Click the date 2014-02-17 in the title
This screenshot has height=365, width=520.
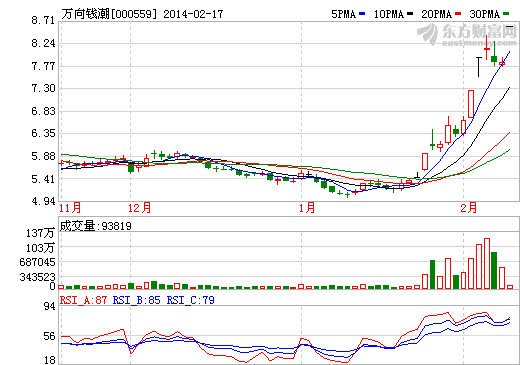click(x=193, y=14)
